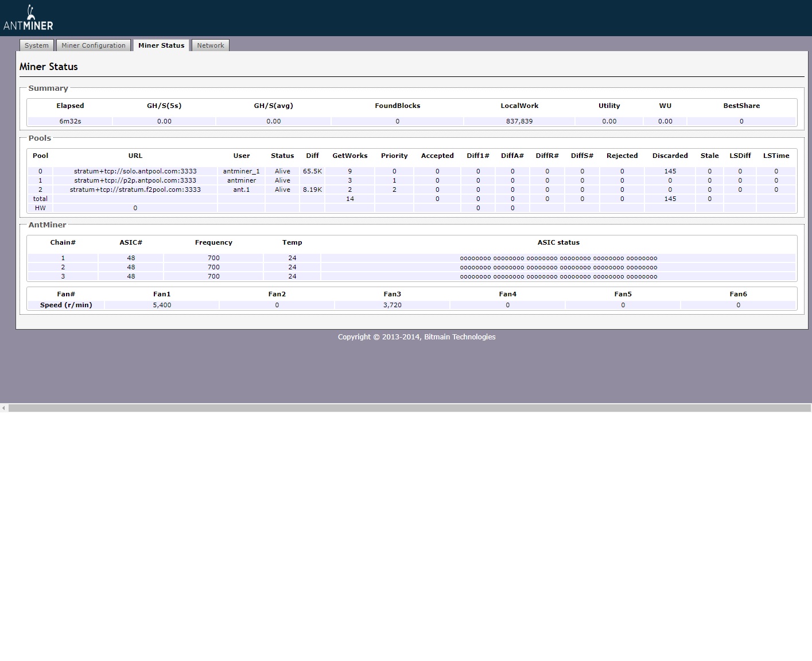The width and height of the screenshot is (812, 661).
Task: Click the Fan3 speed value 3,720
Action: [393, 305]
